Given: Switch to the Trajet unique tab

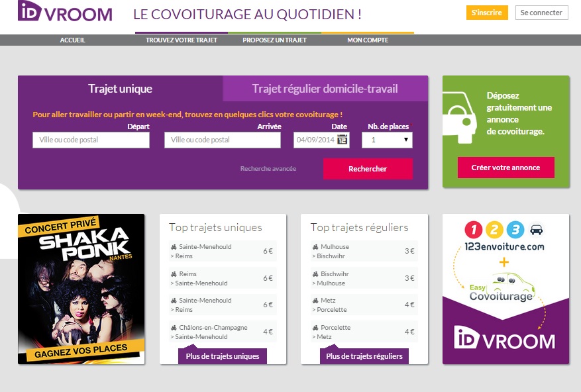Looking at the screenshot, I should (121, 89).
